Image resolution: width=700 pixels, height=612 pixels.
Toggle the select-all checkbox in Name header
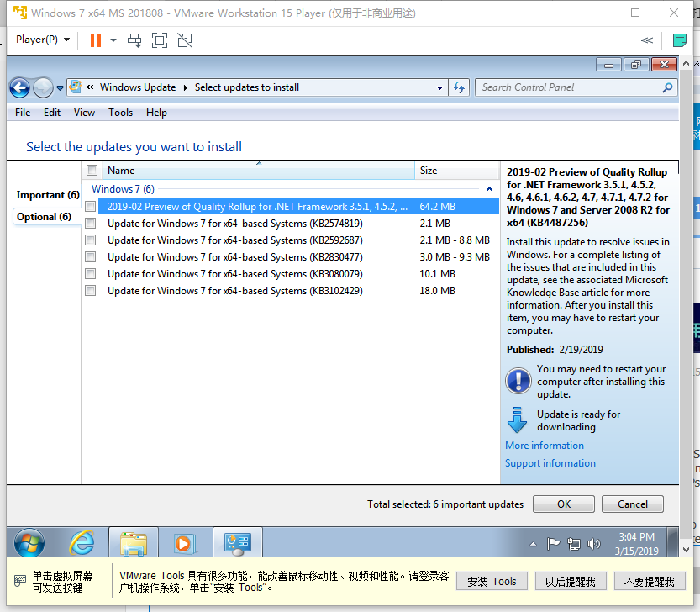(92, 170)
